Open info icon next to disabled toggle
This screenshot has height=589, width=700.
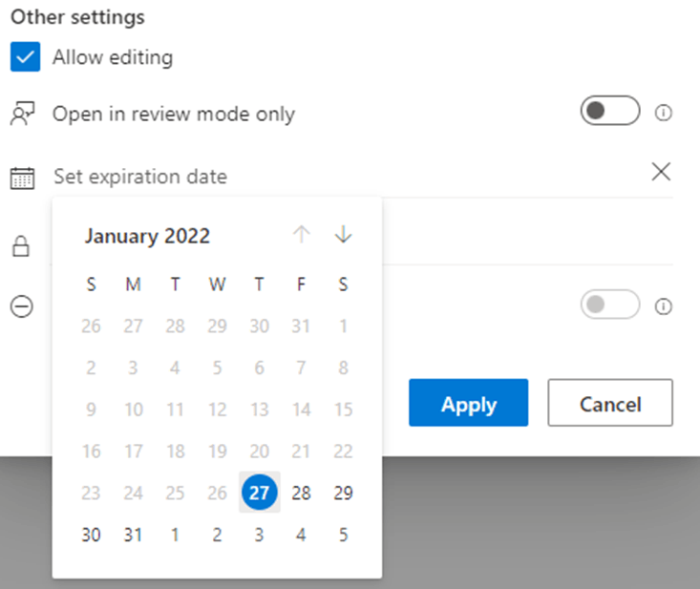(x=663, y=306)
